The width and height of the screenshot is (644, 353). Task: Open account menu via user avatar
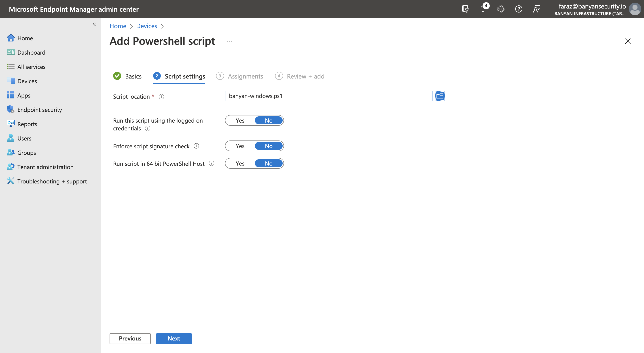click(x=635, y=9)
